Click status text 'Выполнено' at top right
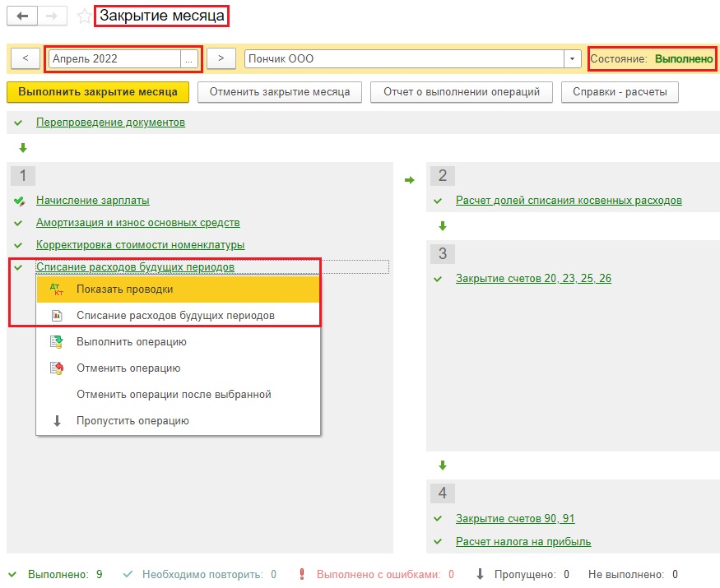The width and height of the screenshot is (720, 588). point(684,58)
